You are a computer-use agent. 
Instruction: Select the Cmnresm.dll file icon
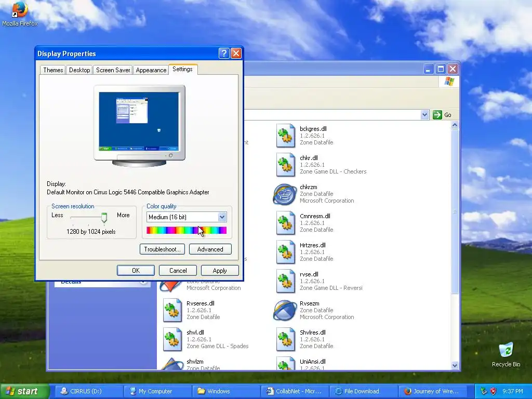[x=285, y=223]
